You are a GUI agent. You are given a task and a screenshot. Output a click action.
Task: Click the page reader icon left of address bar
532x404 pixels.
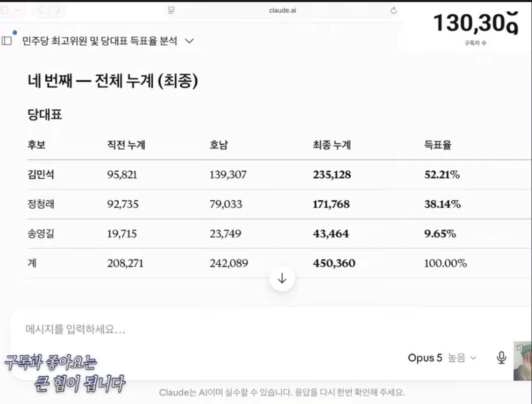(171, 10)
